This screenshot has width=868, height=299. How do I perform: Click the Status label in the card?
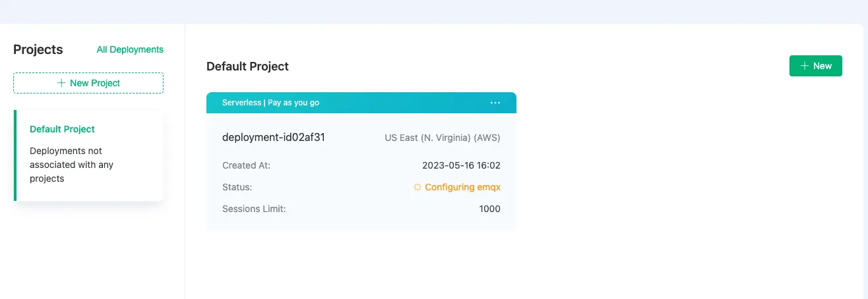click(237, 187)
